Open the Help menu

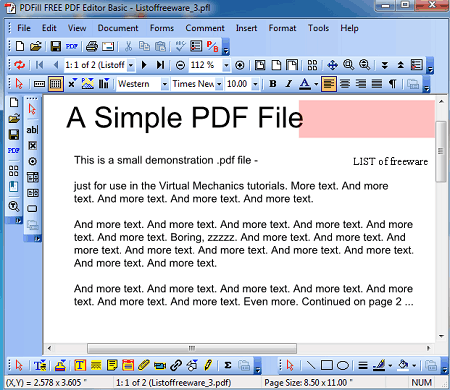[x=349, y=28]
